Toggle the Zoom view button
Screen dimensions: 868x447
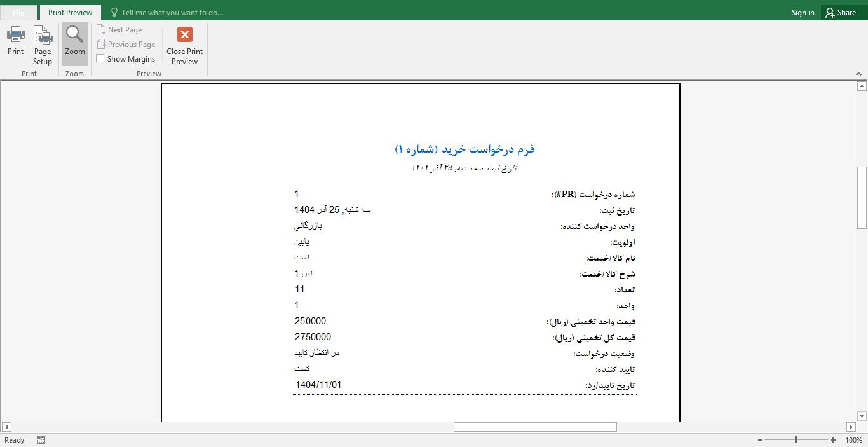coord(74,43)
